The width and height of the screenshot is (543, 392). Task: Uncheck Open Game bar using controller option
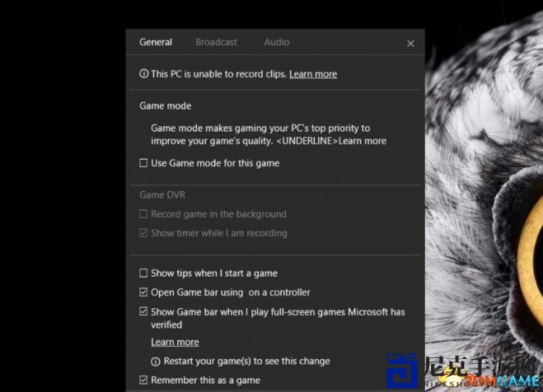point(143,292)
